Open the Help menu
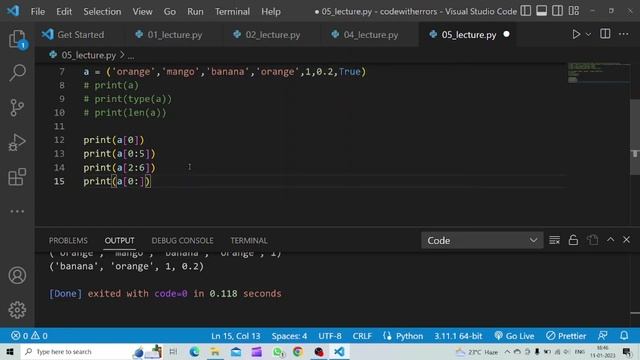The height and width of the screenshot is (360, 640). [271, 11]
